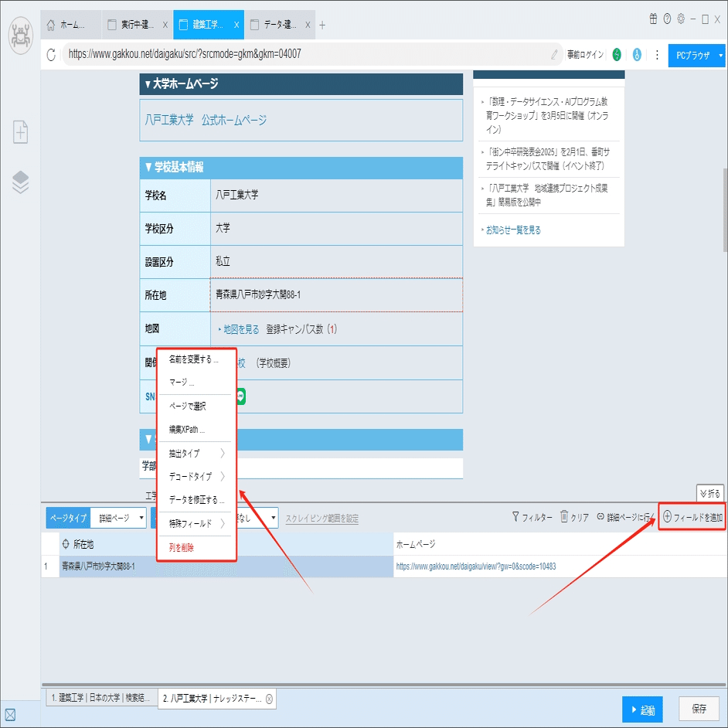Open the help question mark icon
This screenshot has height=728, width=728.
(667, 19)
